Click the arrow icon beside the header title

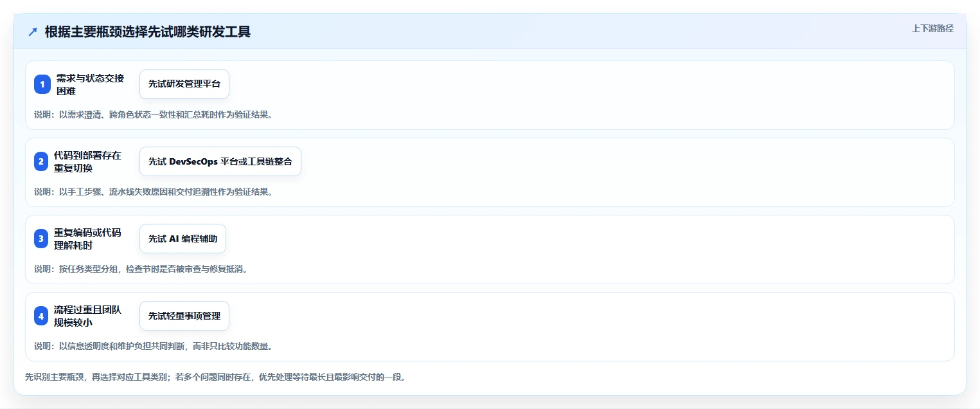click(x=33, y=32)
